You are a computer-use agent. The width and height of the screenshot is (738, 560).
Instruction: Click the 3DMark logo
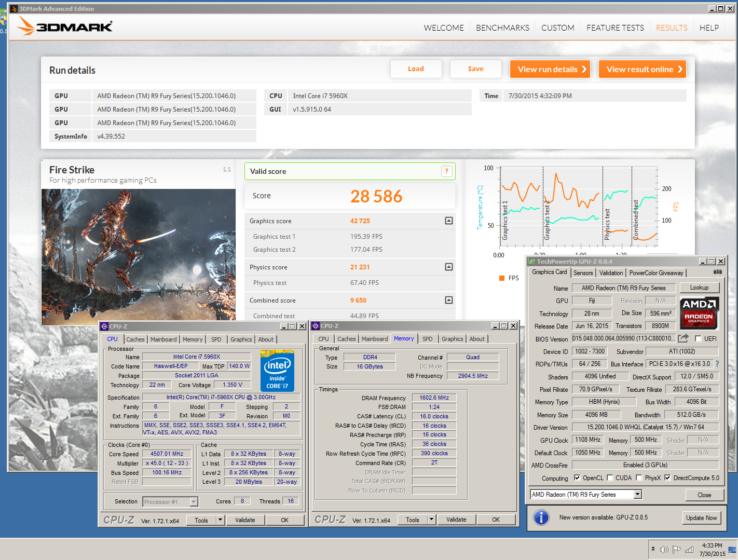64,26
